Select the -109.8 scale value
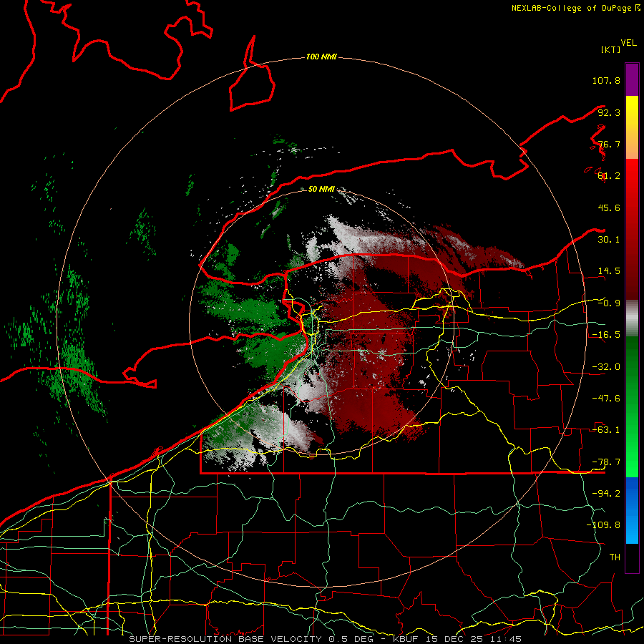This screenshot has width=644, height=644. click(603, 525)
